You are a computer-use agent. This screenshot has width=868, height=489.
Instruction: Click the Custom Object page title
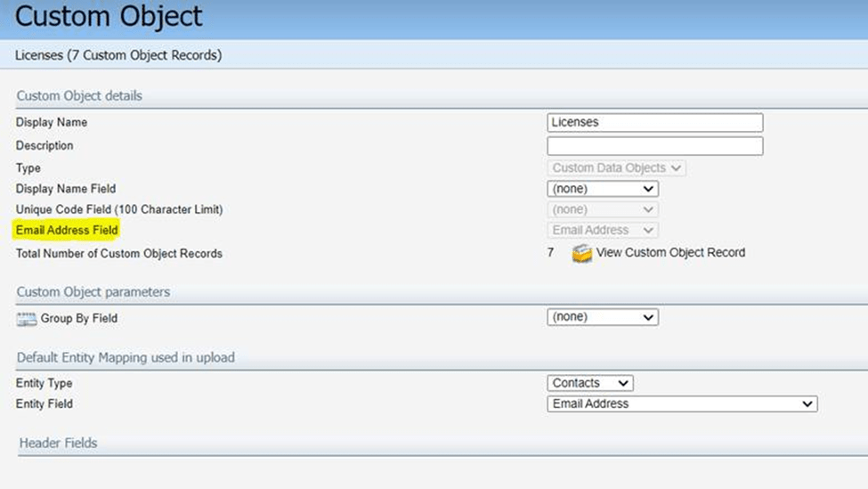pos(109,16)
